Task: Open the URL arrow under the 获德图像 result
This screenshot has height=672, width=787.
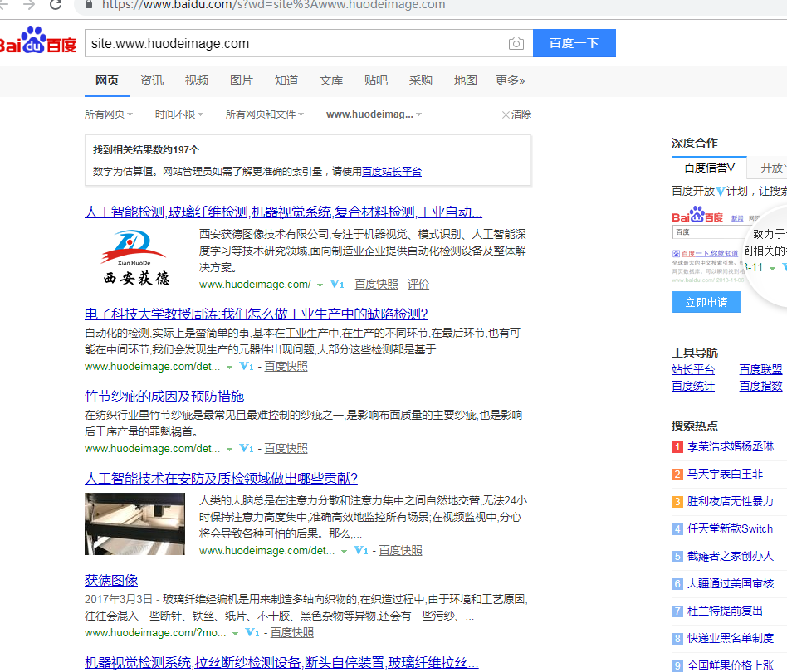Action: pos(235,633)
